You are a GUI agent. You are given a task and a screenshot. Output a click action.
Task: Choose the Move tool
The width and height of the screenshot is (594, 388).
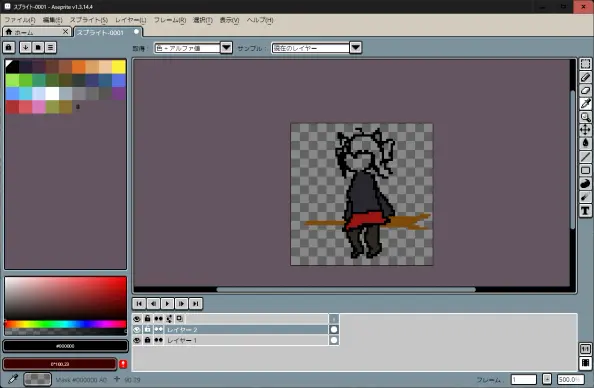(x=585, y=130)
